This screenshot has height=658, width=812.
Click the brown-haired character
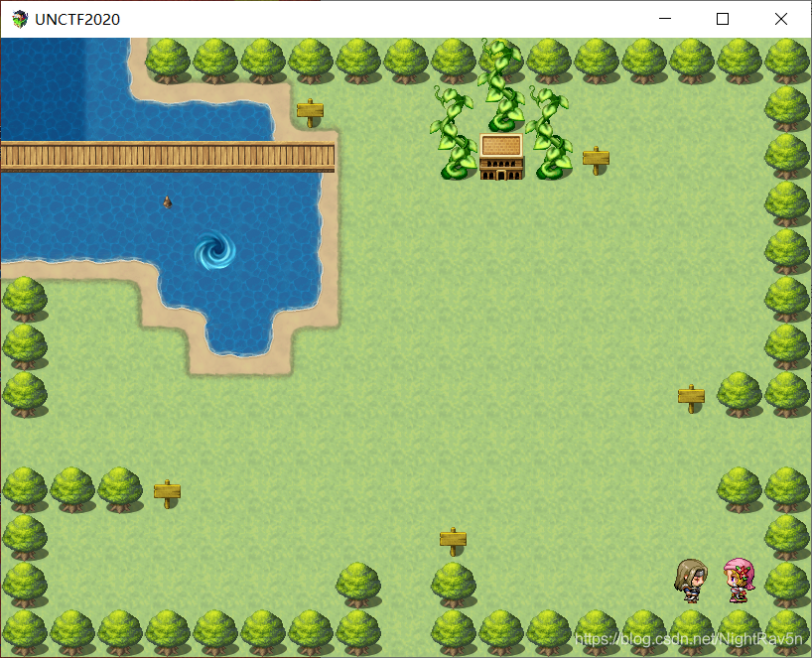[x=691, y=581]
